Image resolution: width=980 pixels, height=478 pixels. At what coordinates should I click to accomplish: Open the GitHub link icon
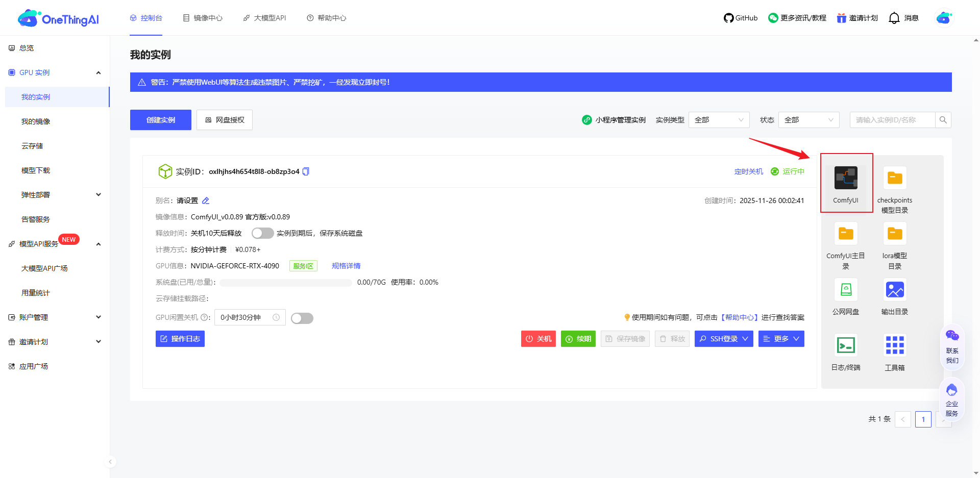pos(728,18)
